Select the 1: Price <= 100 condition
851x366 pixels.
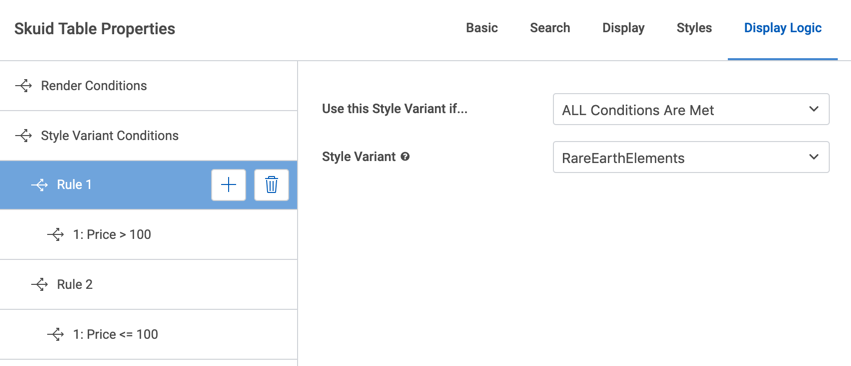click(148, 335)
